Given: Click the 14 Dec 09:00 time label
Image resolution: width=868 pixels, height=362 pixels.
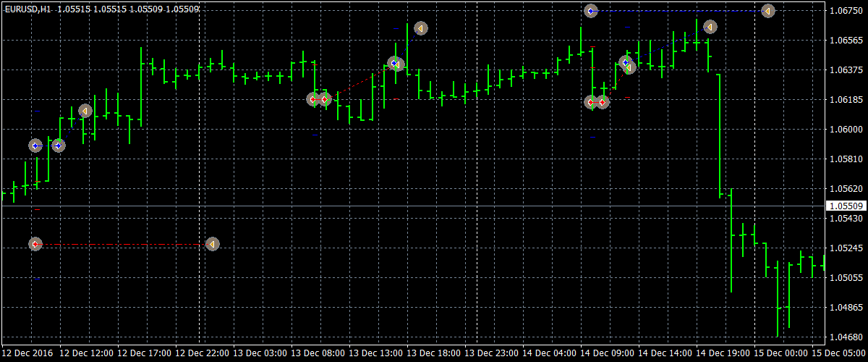Looking at the screenshot, I should pos(607,353).
